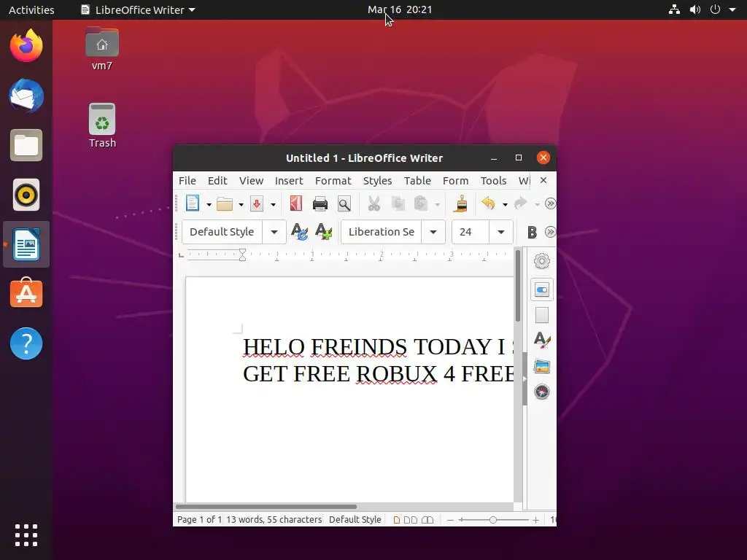Image resolution: width=747 pixels, height=560 pixels.
Task: Click the New document icon
Action: click(193, 204)
